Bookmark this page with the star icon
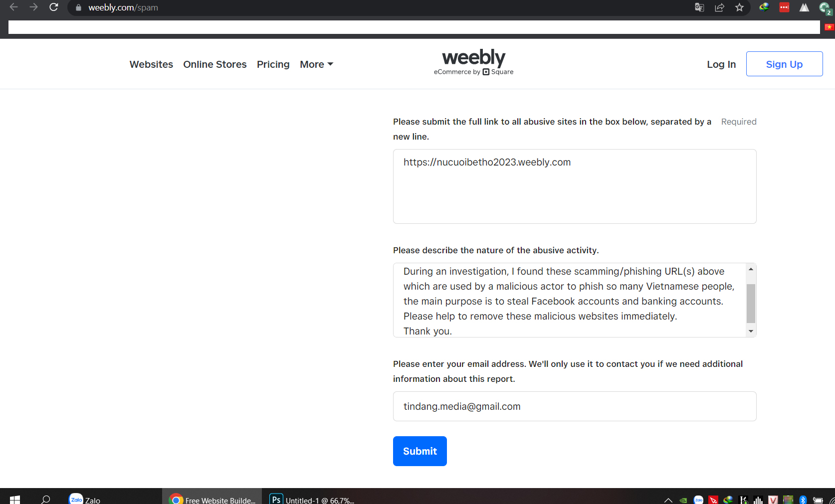Viewport: 835px width, 504px height. (739, 7)
